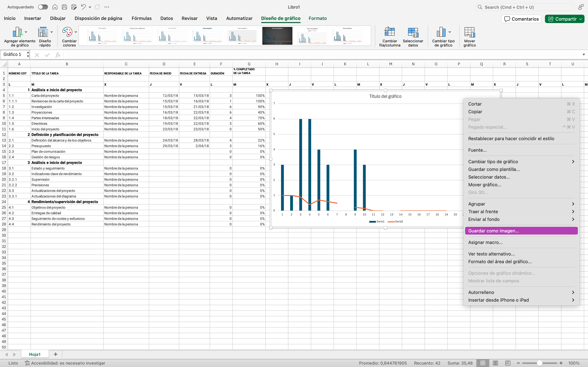The width and height of the screenshot is (588, 367).
Task: Click the Undo arrow icon
Action: click(83, 7)
